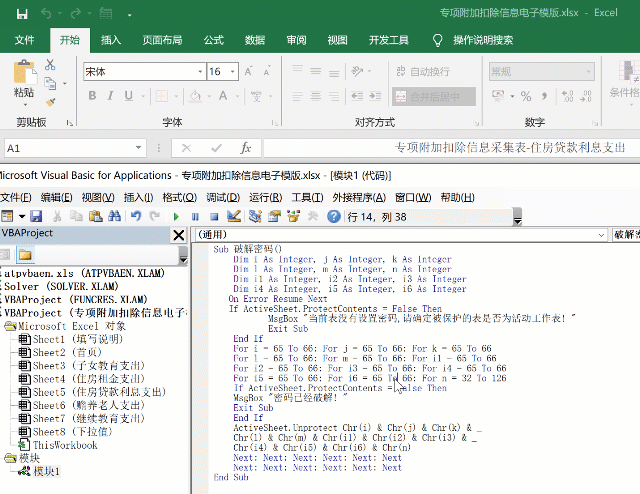Open the number format dropdown showing 常规

coord(589,72)
